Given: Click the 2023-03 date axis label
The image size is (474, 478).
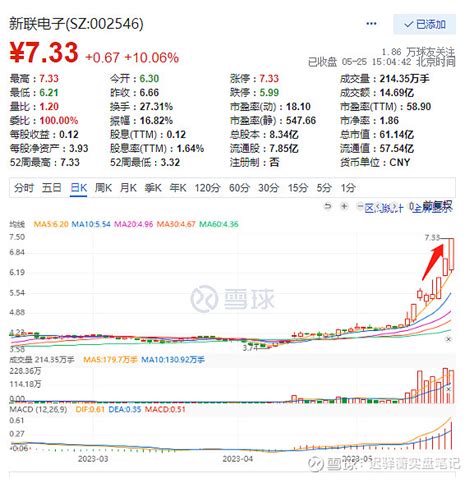Looking at the screenshot, I should pyautogui.click(x=93, y=459).
